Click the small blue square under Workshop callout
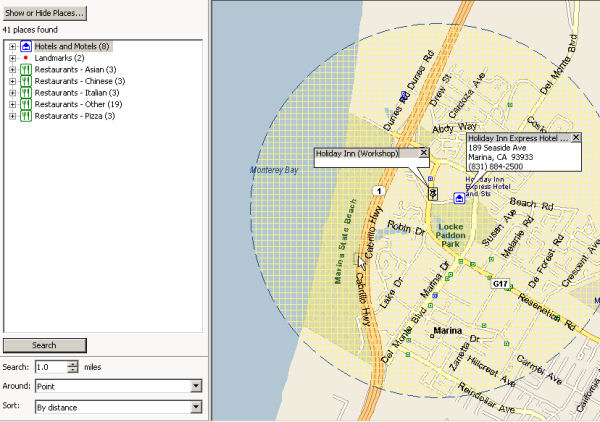Screen dimensions: 600x422 pos(430,179)
